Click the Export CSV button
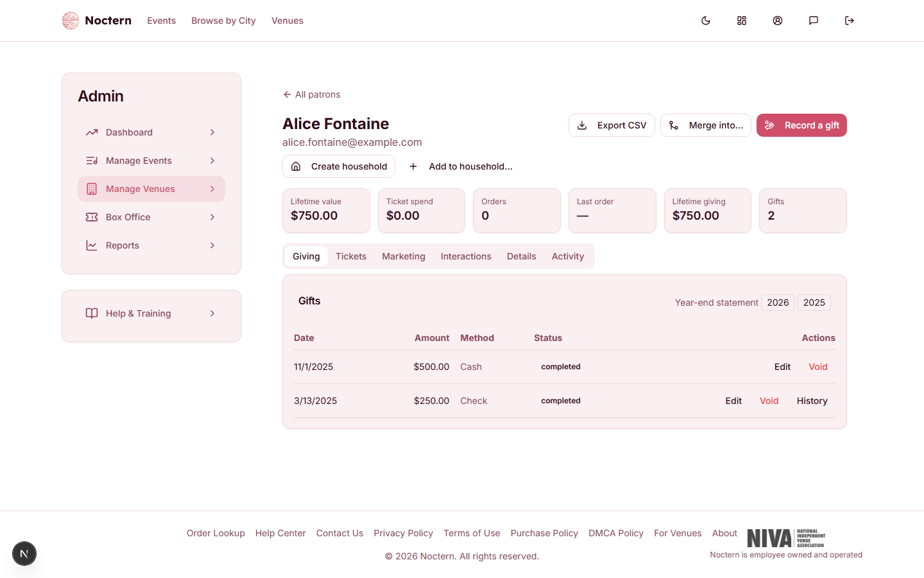The width and height of the screenshot is (924, 578). pyautogui.click(x=612, y=125)
